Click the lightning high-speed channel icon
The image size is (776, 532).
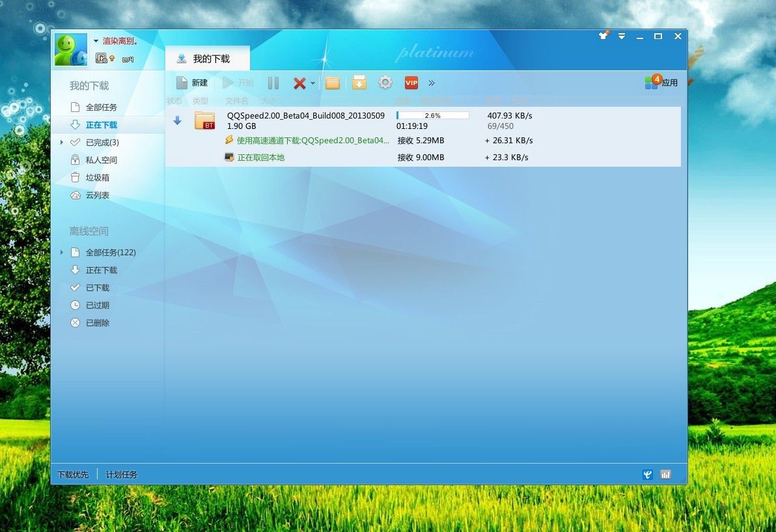[229, 140]
